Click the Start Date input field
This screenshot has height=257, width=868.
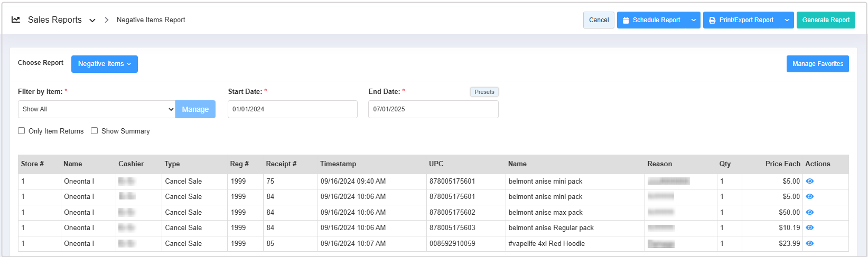(292, 109)
